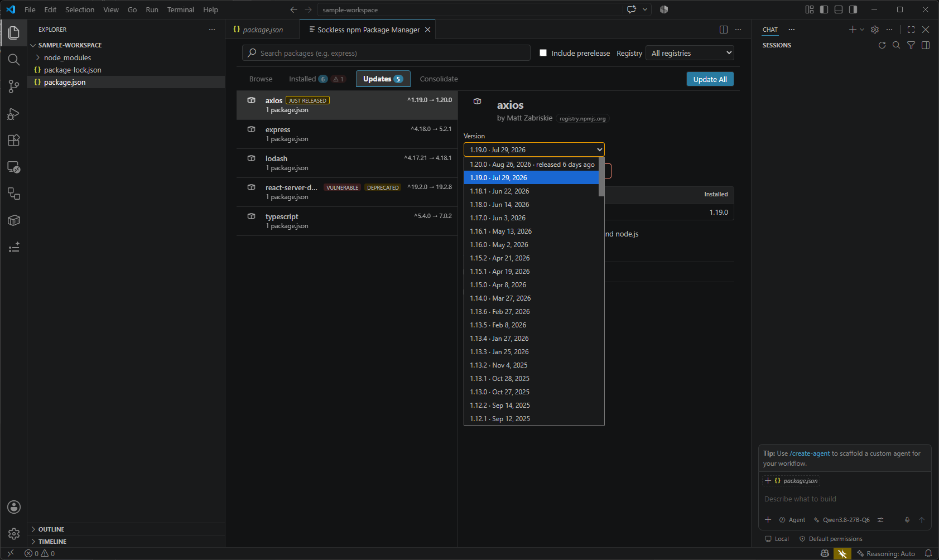Close the Sockless npm Package Manager tab

[x=428, y=30]
